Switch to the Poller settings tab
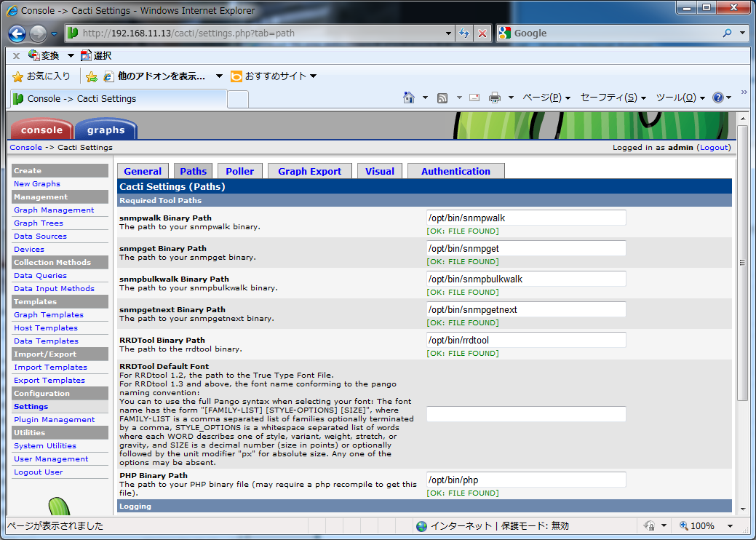This screenshot has width=756, height=540. (x=239, y=171)
